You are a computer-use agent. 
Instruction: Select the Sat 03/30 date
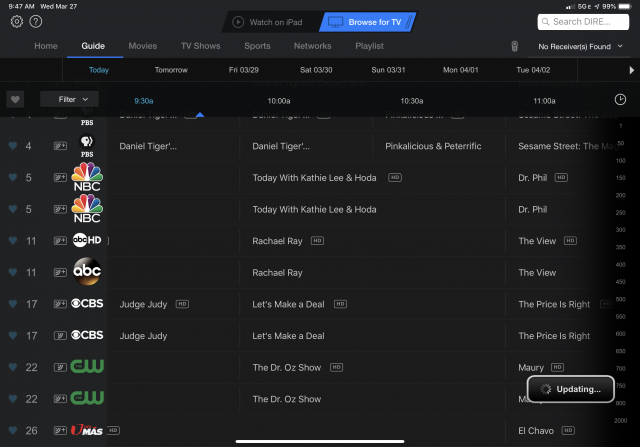click(316, 70)
